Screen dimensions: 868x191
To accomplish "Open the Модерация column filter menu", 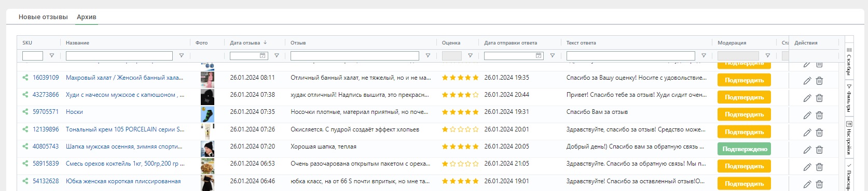I will click(768, 56).
